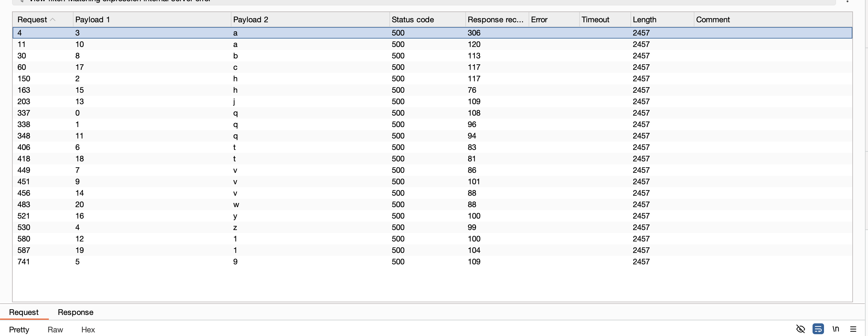The image size is (868, 336).
Task: Select the row for request 449
Action: (432, 170)
